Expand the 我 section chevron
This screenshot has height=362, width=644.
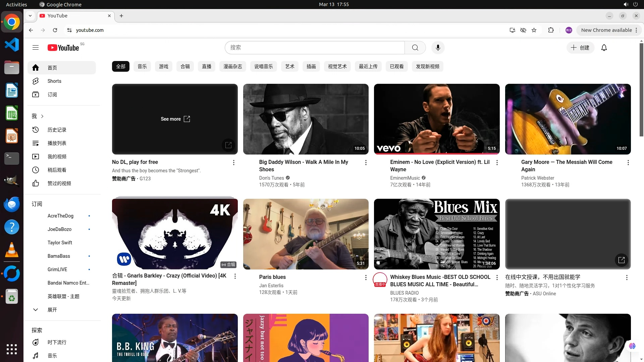click(42, 116)
